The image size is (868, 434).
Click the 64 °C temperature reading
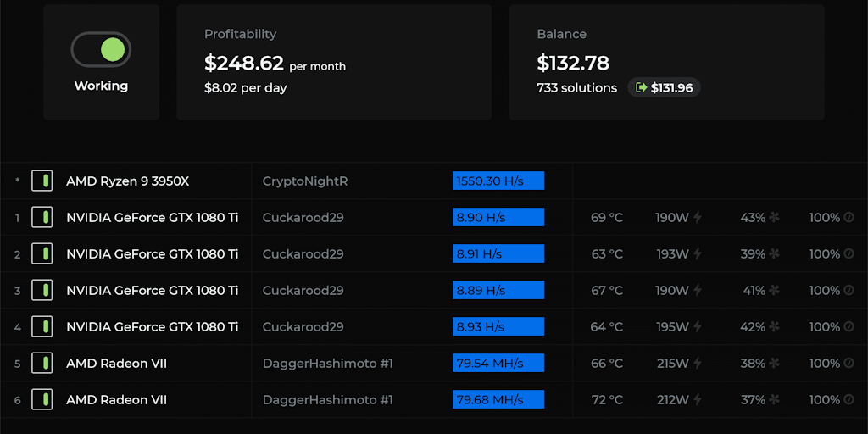point(607,326)
